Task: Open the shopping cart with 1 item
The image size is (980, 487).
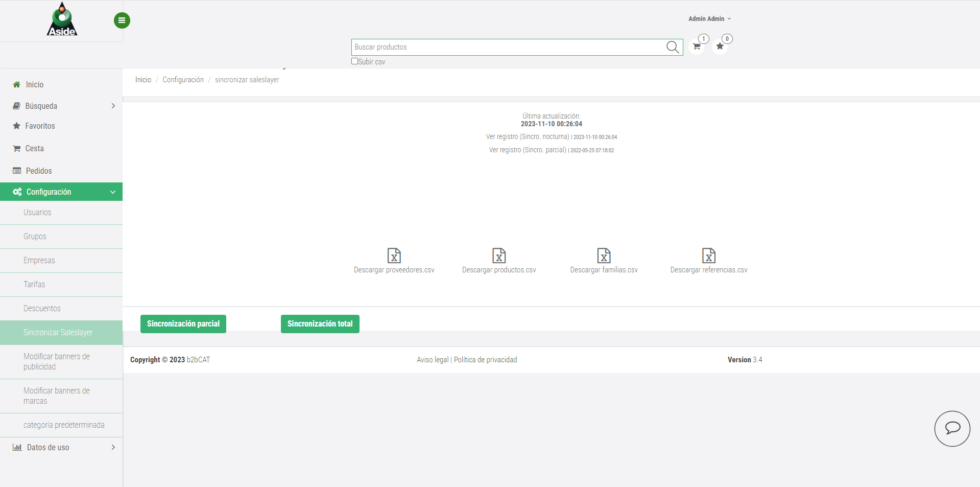Action: point(696,45)
